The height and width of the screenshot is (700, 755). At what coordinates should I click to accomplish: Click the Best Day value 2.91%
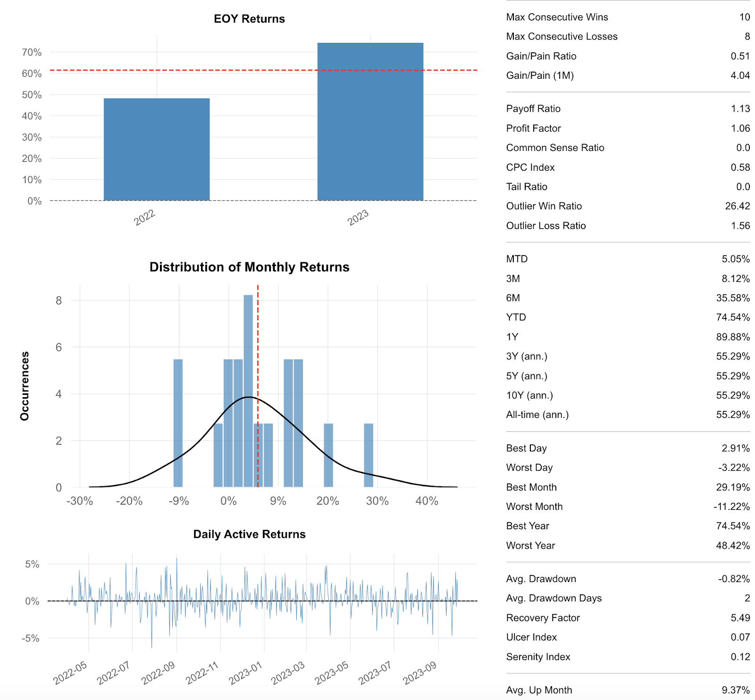736,448
